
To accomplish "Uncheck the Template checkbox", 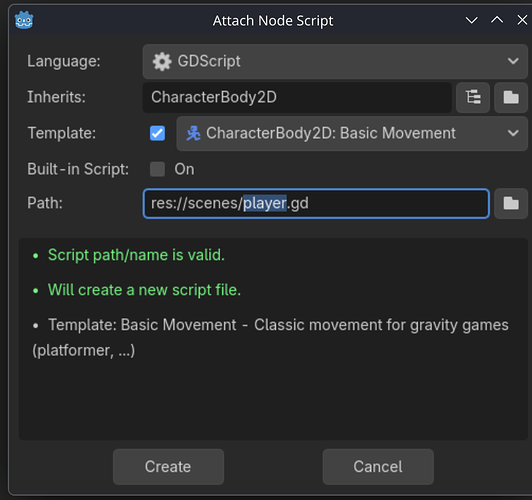I will pyautogui.click(x=157, y=133).
